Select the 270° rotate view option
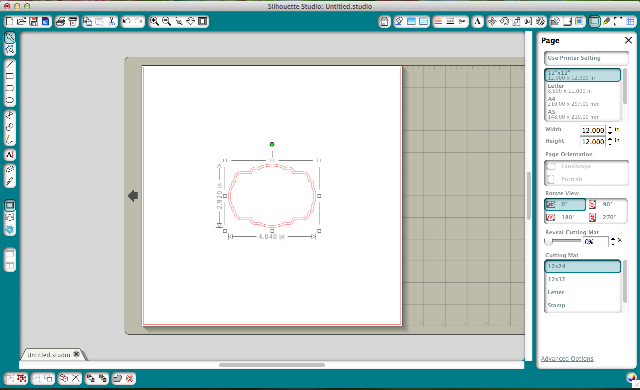 (x=607, y=217)
